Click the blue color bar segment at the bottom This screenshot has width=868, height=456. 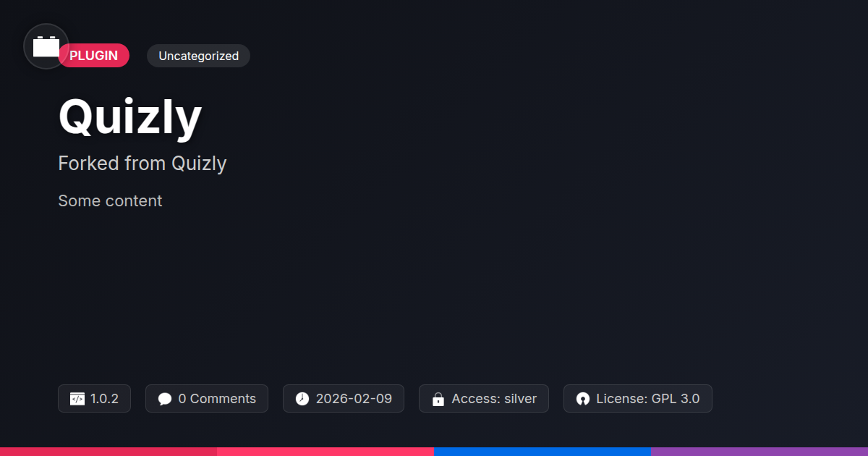[542, 452]
